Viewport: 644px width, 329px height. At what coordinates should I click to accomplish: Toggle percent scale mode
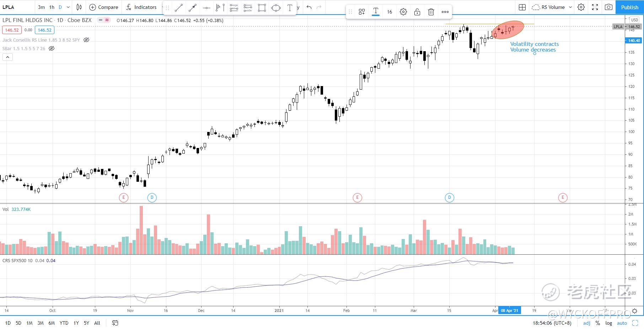pyautogui.click(x=598, y=323)
